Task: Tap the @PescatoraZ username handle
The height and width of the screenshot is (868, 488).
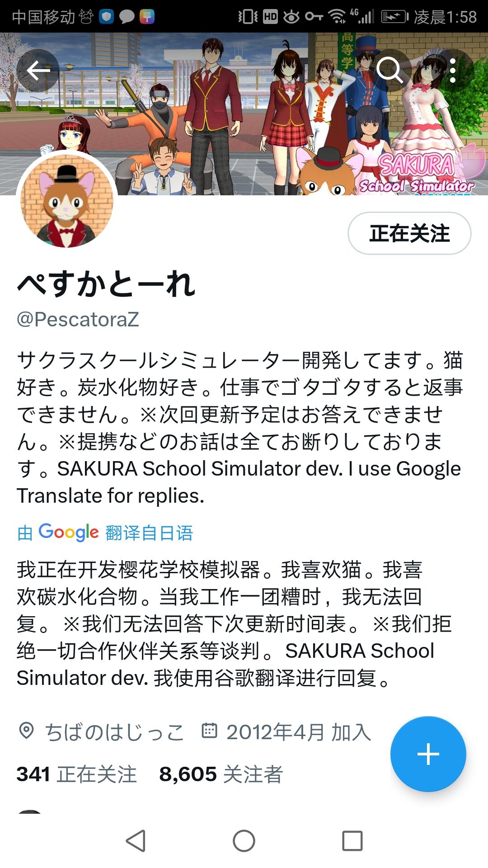Action: tap(78, 319)
